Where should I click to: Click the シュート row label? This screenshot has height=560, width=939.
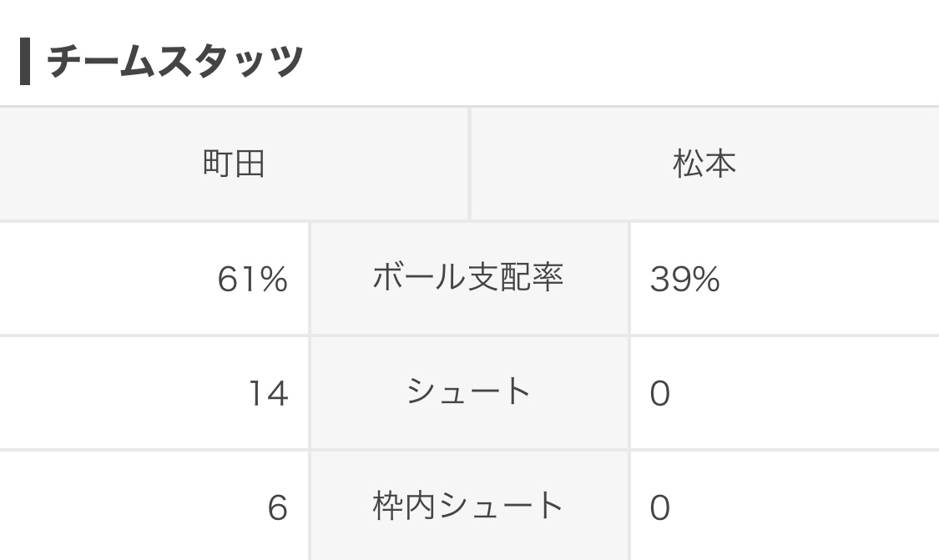click(468, 392)
